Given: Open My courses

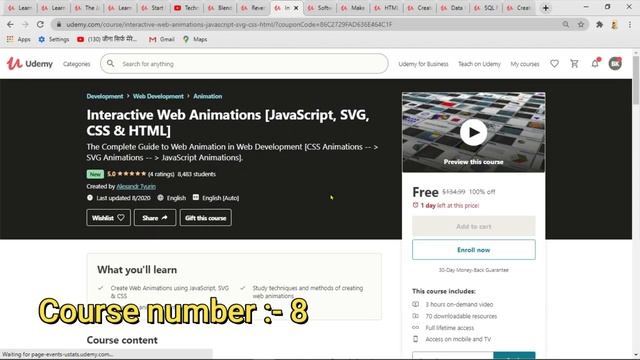Looking at the screenshot, I should pos(525,64).
